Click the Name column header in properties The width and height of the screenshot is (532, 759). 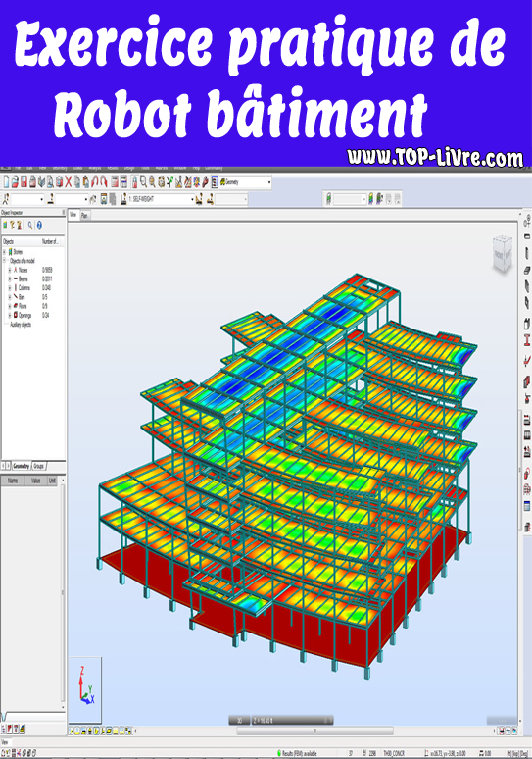(x=13, y=481)
